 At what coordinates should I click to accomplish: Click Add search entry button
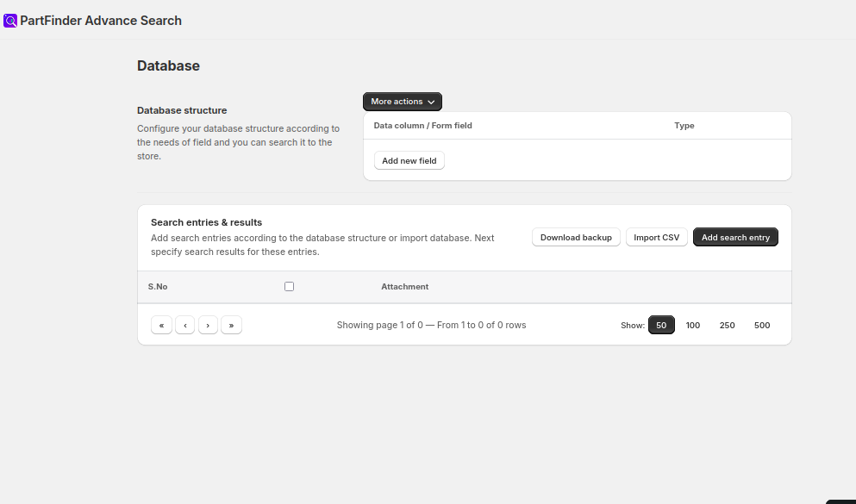[x=735, y=237]
